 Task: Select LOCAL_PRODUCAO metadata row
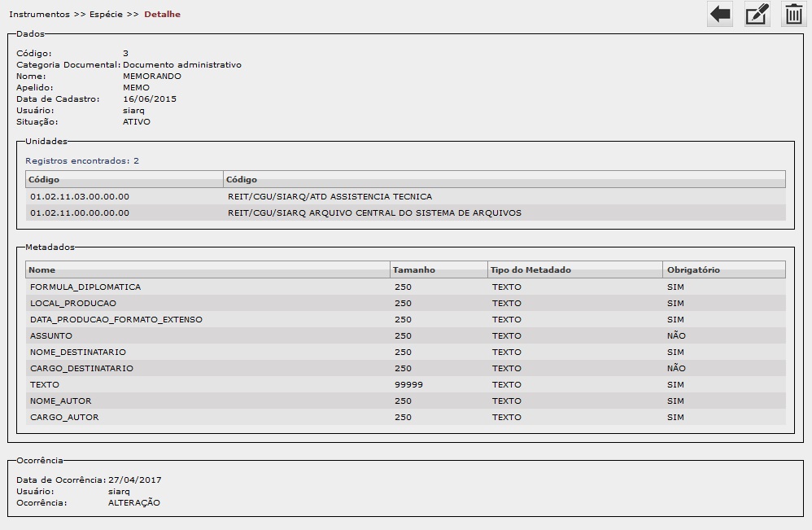click(405, 303)
